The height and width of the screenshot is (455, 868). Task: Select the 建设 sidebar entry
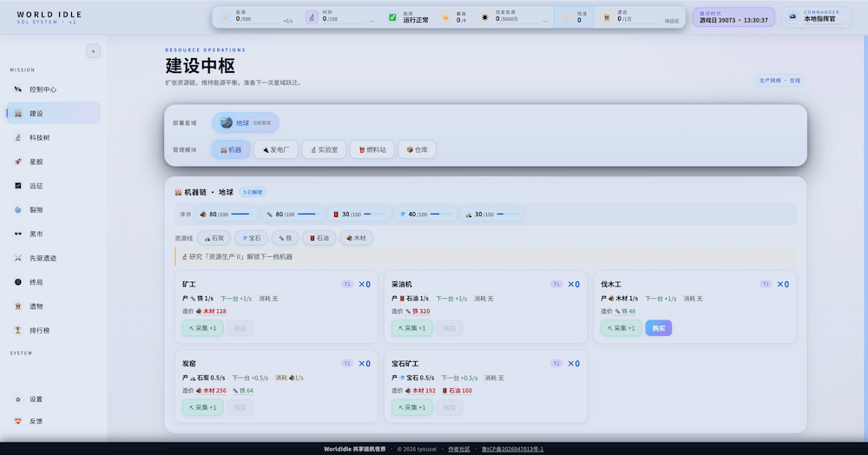53,114
